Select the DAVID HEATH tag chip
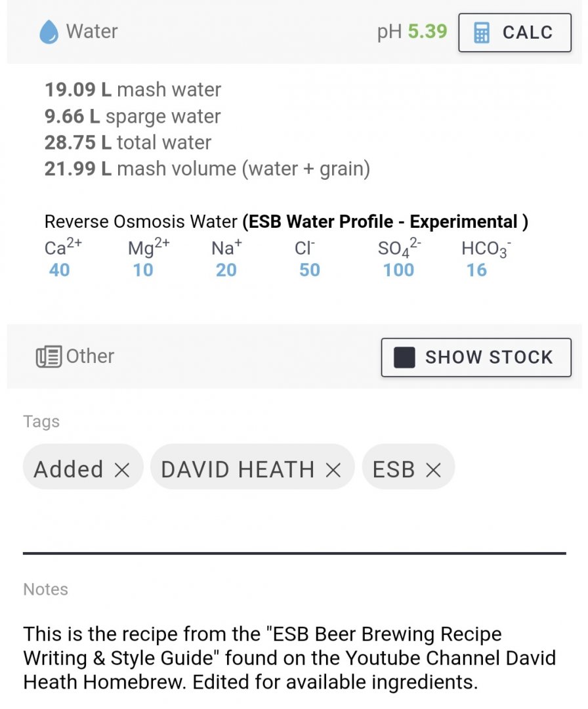 [x=238, y=469]
